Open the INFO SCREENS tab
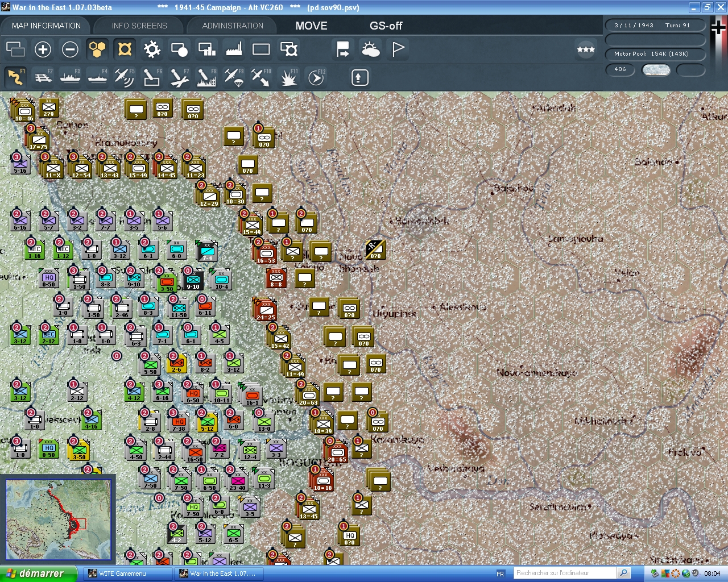Viewport: 728px width, 582px height. (139, 26)
